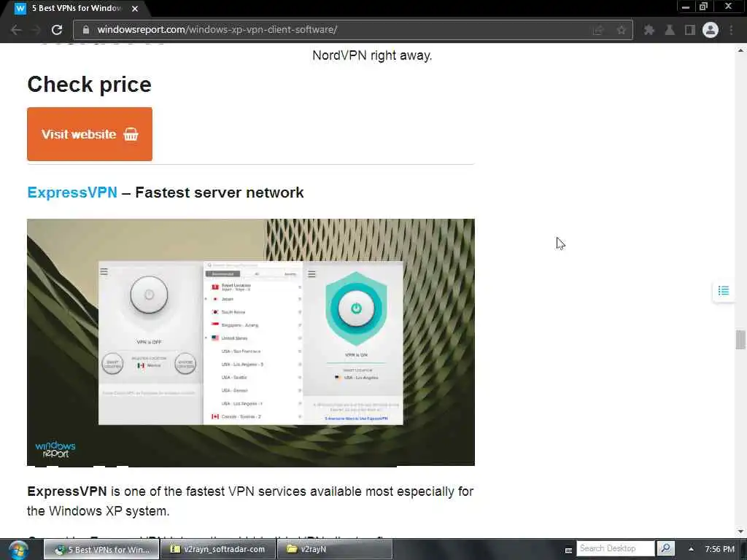Screen dimensions: 747x560
Task: Activate 5 Best VPNs taskbar button
Action: click(102, 549)
